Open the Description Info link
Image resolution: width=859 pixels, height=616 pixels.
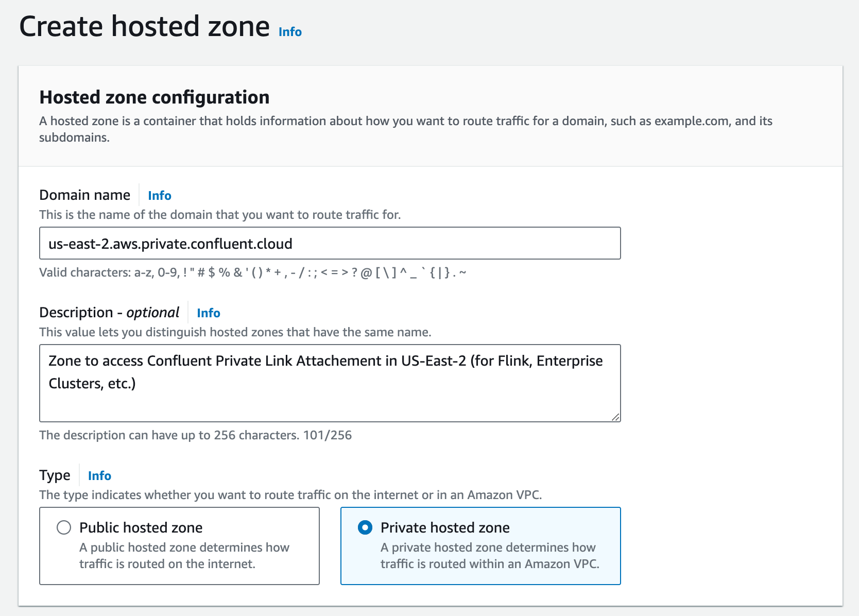coord(208,313)
